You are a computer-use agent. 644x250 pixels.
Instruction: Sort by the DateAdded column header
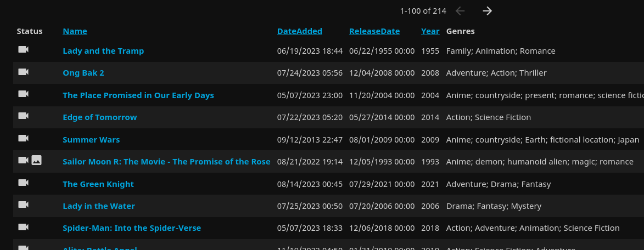pyautogui.click(x=299, y=31)
